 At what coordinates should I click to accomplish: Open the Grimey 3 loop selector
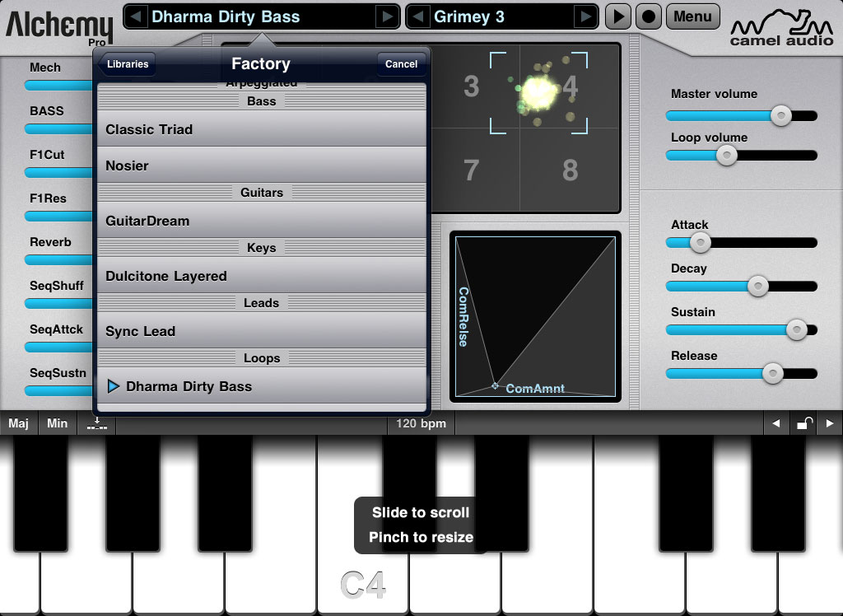click(501, 16)
